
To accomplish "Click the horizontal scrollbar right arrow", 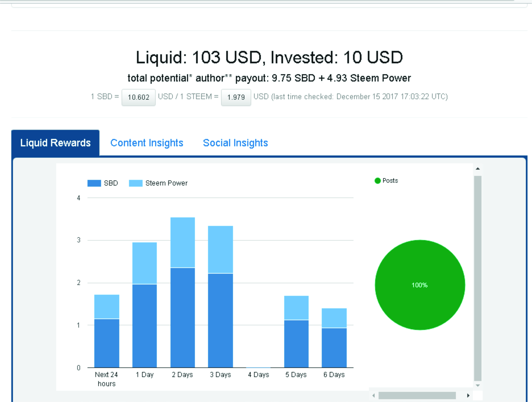I will pos(468,395).
